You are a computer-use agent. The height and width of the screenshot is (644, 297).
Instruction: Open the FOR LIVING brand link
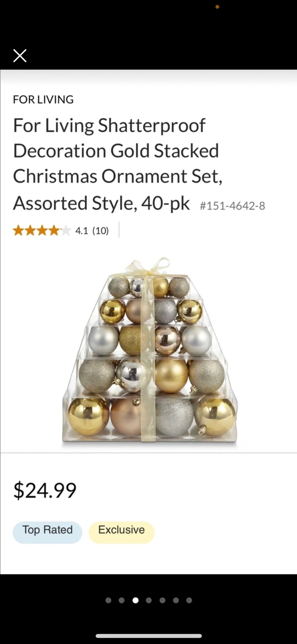(x=43, y=99)
